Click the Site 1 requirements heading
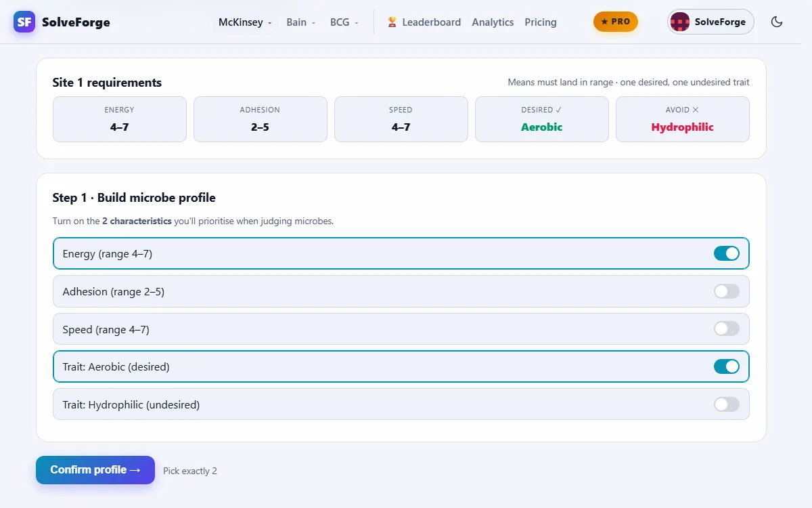812x508 pixels. click(x=107, y=83)
